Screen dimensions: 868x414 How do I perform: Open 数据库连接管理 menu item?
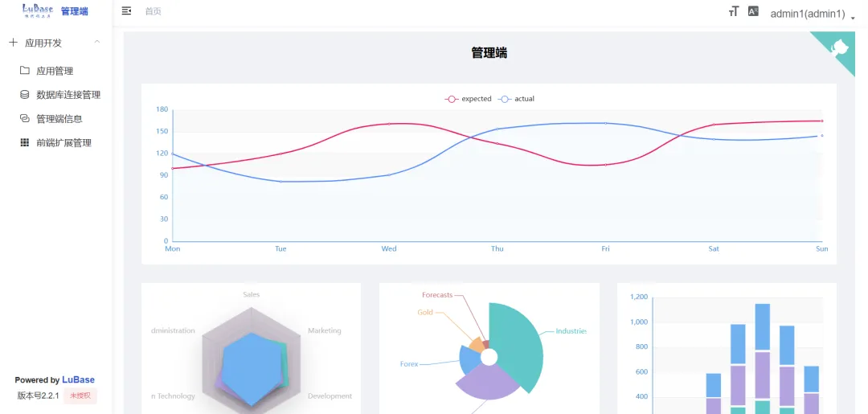[x=55, y=95]
